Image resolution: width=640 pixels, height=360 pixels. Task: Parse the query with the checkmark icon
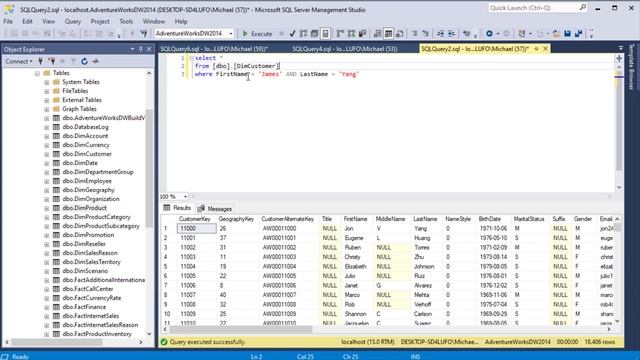click(x=292, y=34)
